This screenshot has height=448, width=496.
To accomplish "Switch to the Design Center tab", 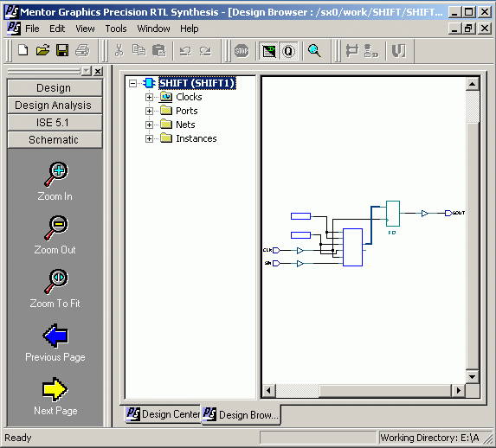I will point(163,414).
